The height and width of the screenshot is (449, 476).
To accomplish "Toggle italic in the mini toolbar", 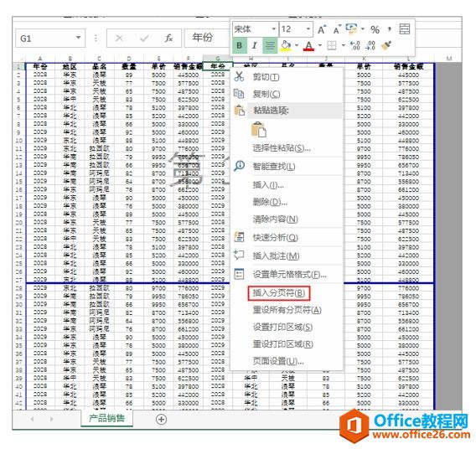I will pos(255,45).
